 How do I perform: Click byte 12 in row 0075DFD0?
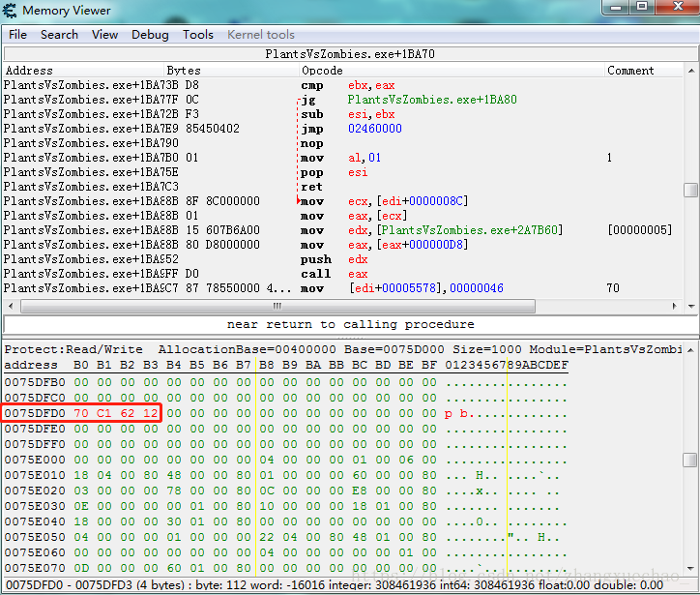pyautogui.click(x=151, y=413)
